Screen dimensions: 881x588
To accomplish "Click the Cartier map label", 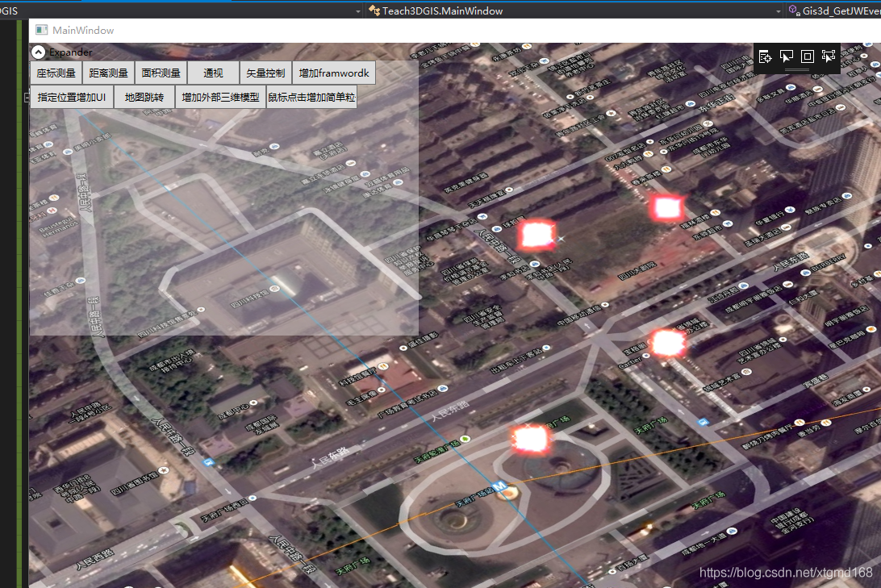I will tap(630, 362).
